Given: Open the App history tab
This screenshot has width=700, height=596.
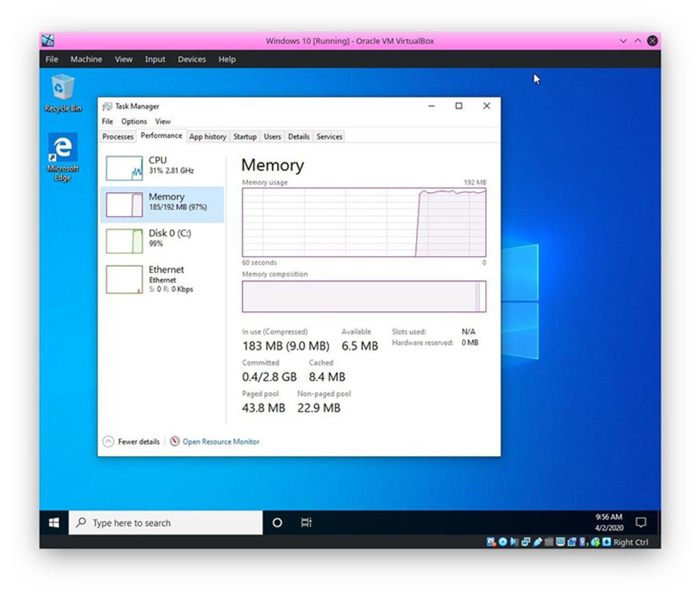Looking at the screenshot, I should tap(208, 137).
